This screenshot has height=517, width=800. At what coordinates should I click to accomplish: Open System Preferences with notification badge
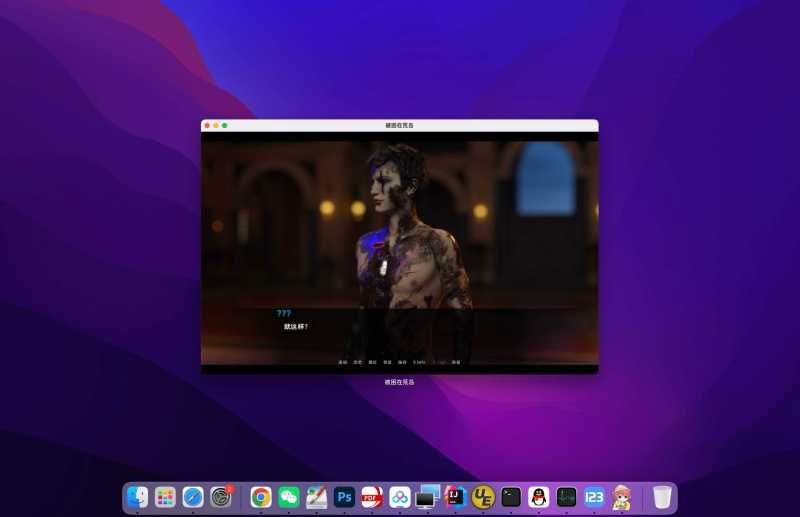click(x=221, y=497)
